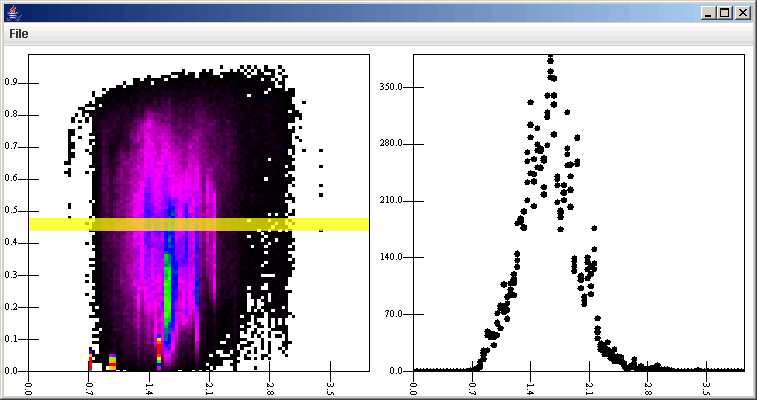This screenshot has width=757, height=400.
Task: Click the yellow horizontal selection band
Action: pos(199,224)
